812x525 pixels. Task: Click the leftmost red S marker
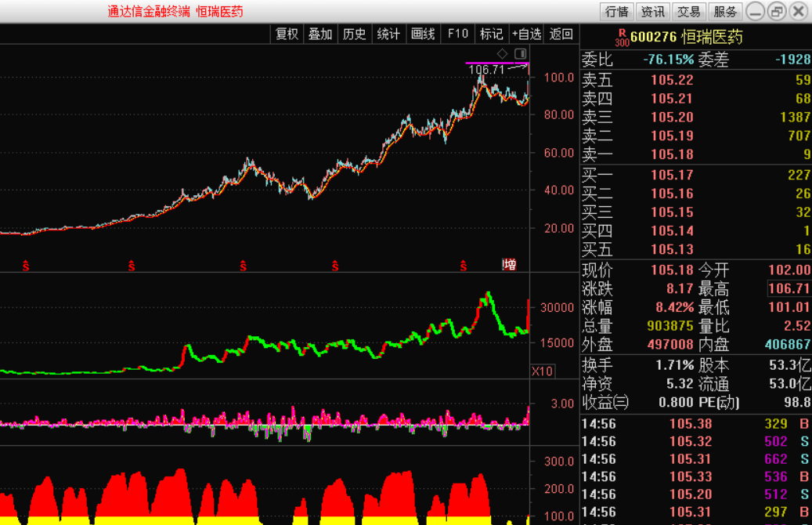26,266
